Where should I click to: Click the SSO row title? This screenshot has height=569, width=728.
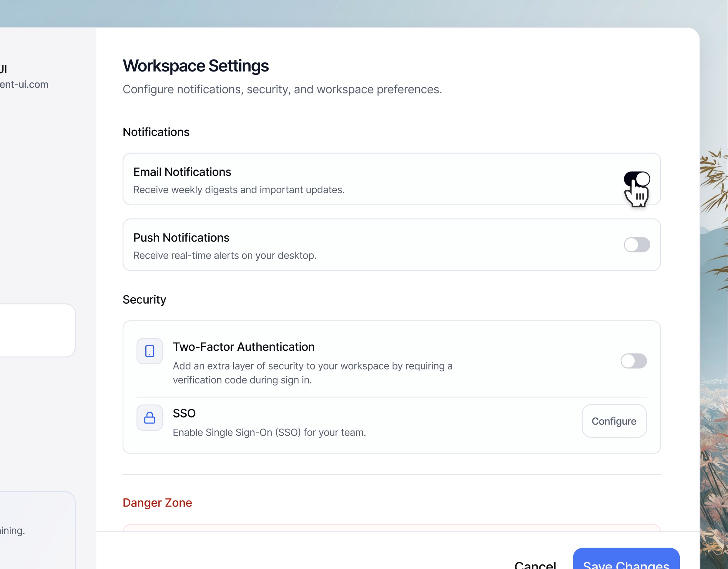(184, 413)
